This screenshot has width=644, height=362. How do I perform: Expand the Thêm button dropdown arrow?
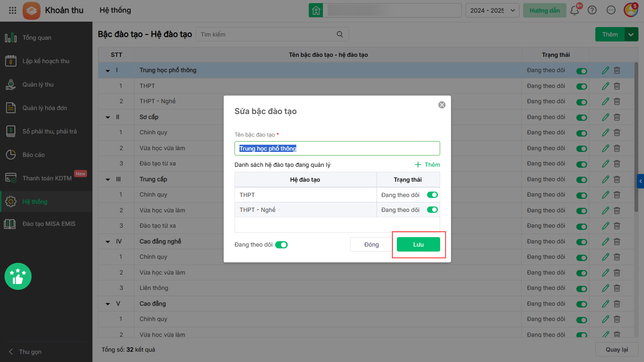coord(631,34)
